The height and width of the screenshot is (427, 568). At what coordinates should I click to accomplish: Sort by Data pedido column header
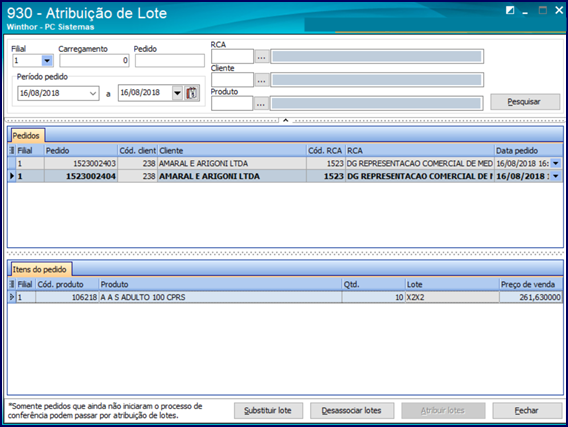click(528, 150)
